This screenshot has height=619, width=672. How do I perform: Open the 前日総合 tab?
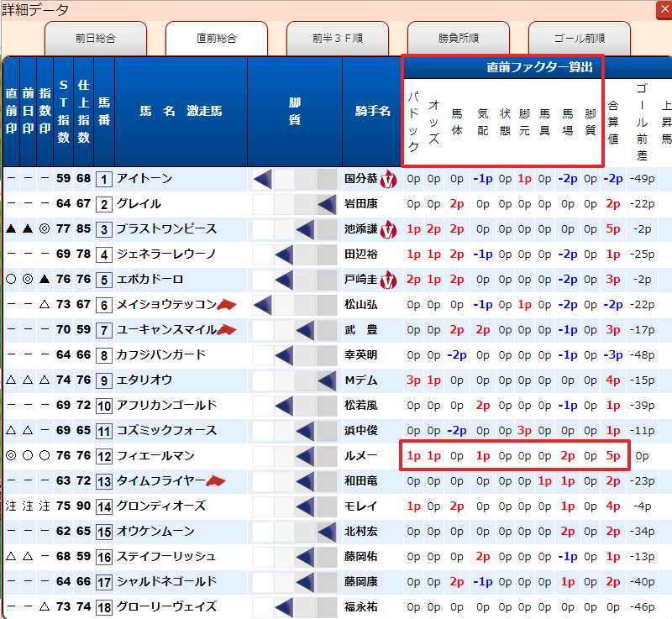click(96, 39)
